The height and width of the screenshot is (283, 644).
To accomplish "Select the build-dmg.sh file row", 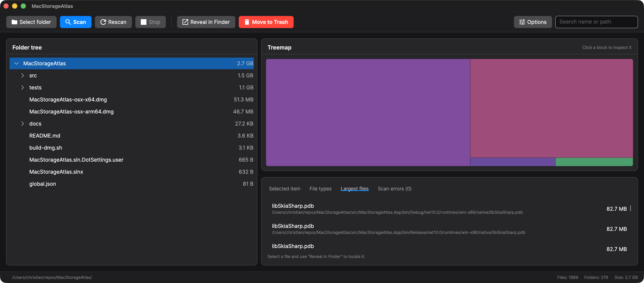I will click(132, 148).
